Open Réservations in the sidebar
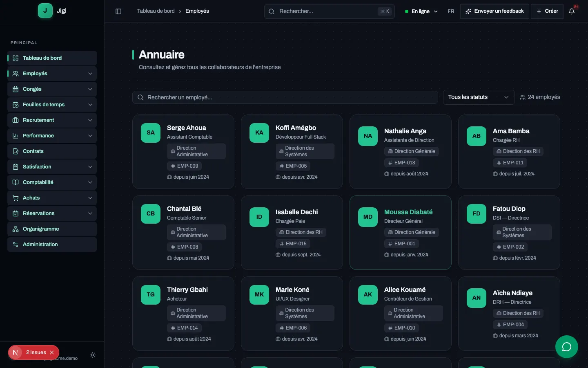This screenshot has height=368, width=588. click(52, 213)
